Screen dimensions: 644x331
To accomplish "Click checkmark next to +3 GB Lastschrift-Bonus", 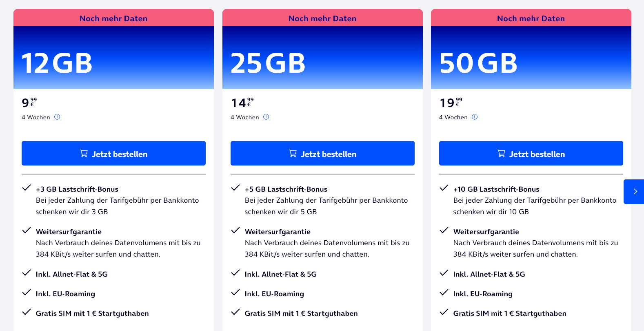I will coord(27,188).
